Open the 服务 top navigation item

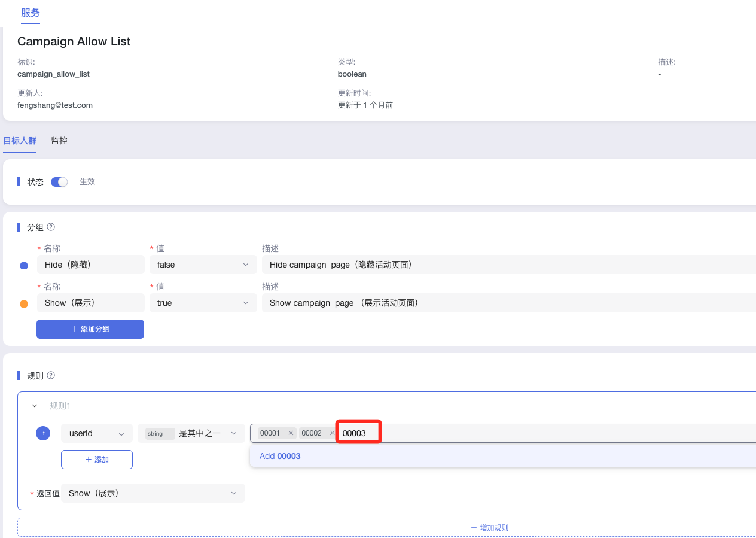(31, 13)
